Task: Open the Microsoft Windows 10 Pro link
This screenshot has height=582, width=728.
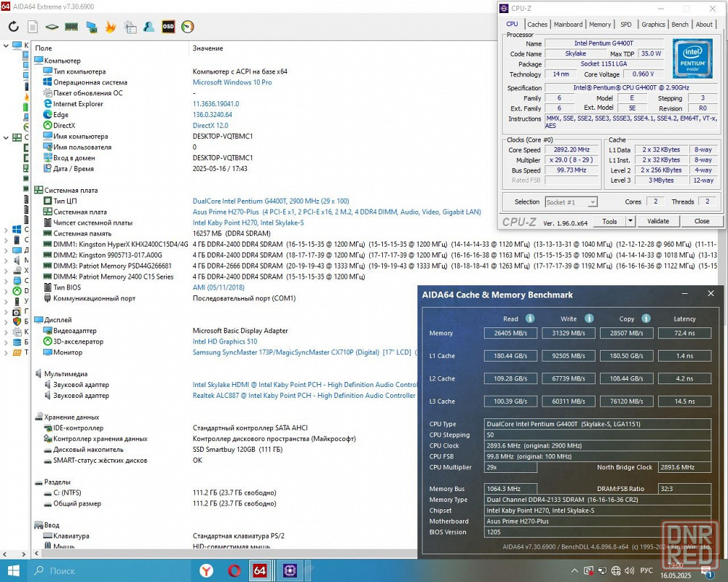Action: point(232,82)
